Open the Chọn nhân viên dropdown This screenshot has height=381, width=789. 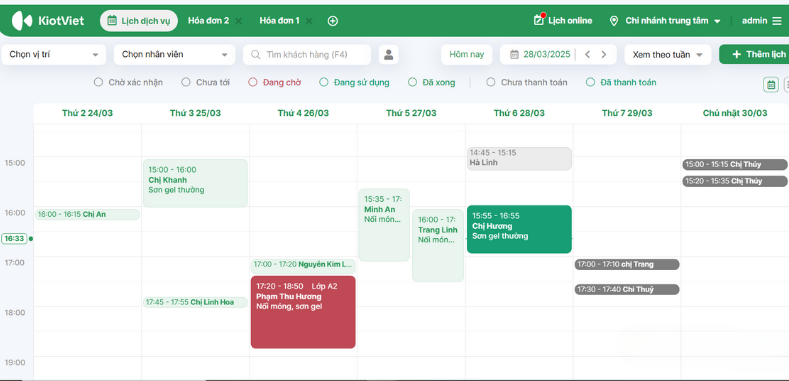175,55
